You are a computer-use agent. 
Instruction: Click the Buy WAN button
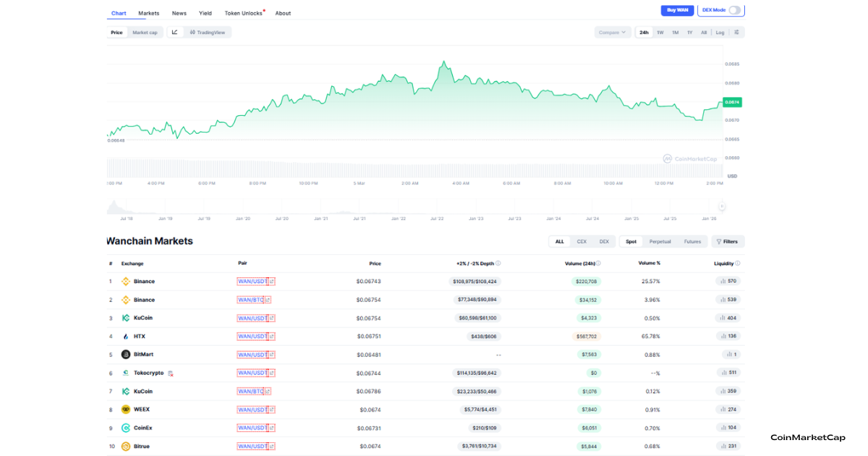(677, 10)
